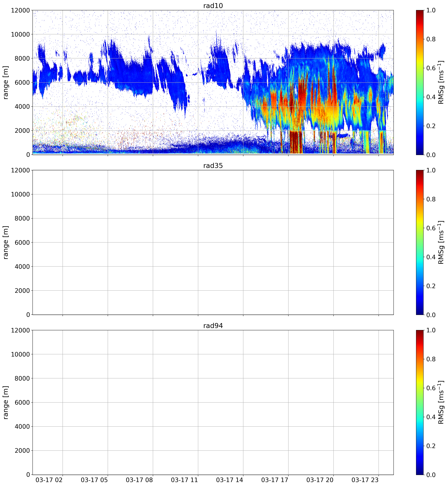Select the rad35 colorbar gradient

point(420,243)
